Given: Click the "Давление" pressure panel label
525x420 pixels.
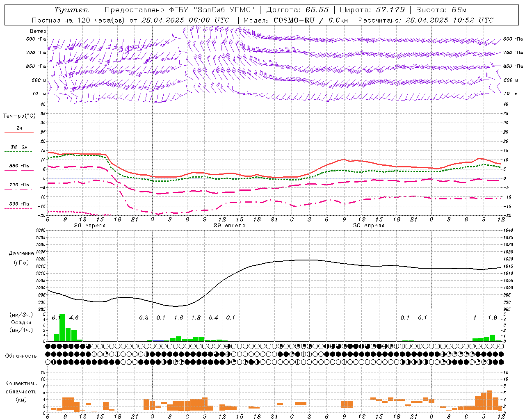Looking at the screenshot, I should point(21,253).
